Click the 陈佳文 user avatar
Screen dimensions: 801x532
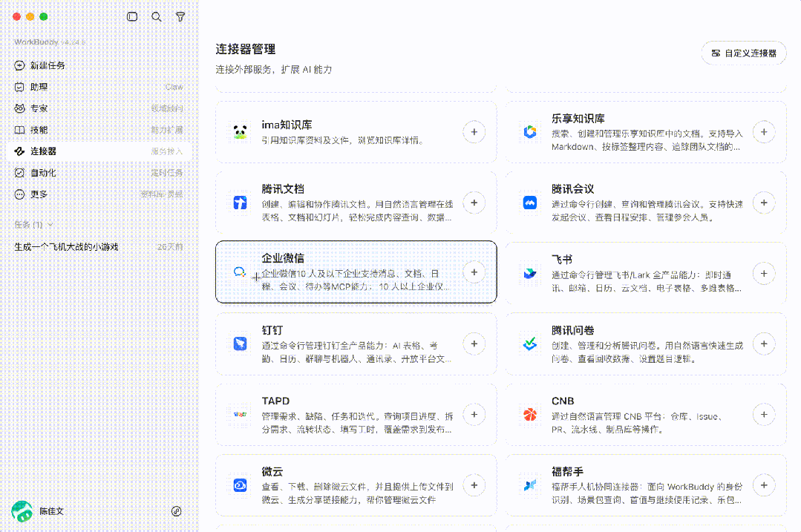[22, 511]
